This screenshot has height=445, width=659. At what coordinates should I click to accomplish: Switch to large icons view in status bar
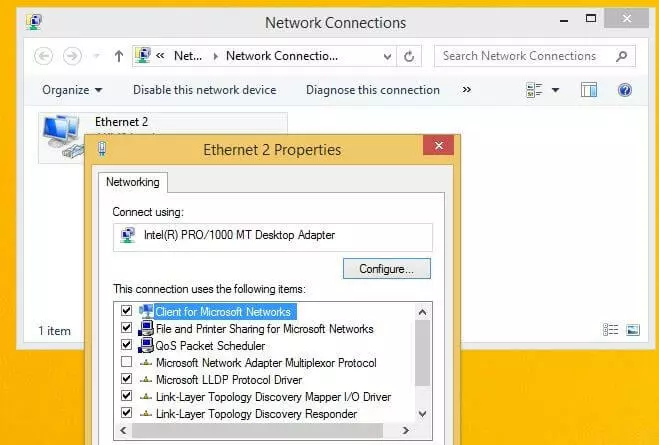(x=633, y=329)
